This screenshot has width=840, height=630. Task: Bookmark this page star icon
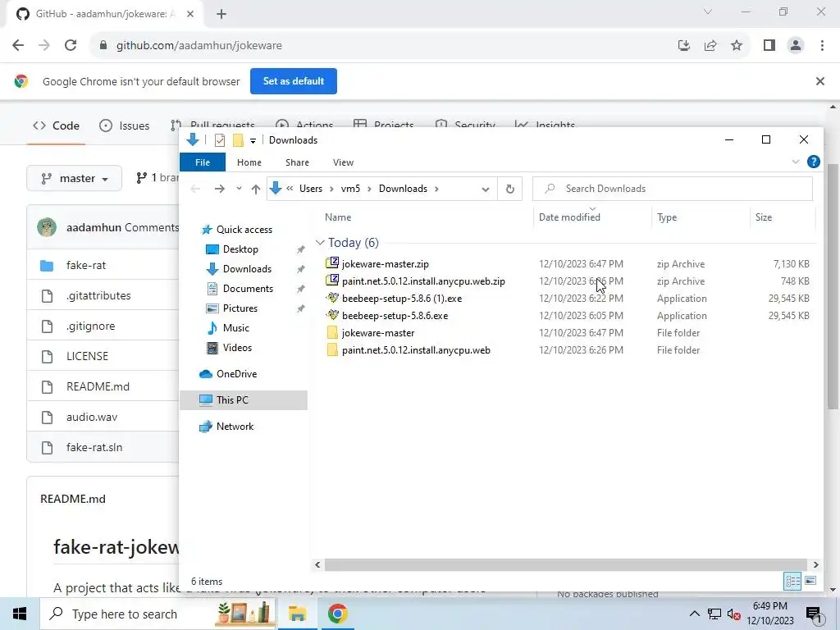click(x=737, y=46)
